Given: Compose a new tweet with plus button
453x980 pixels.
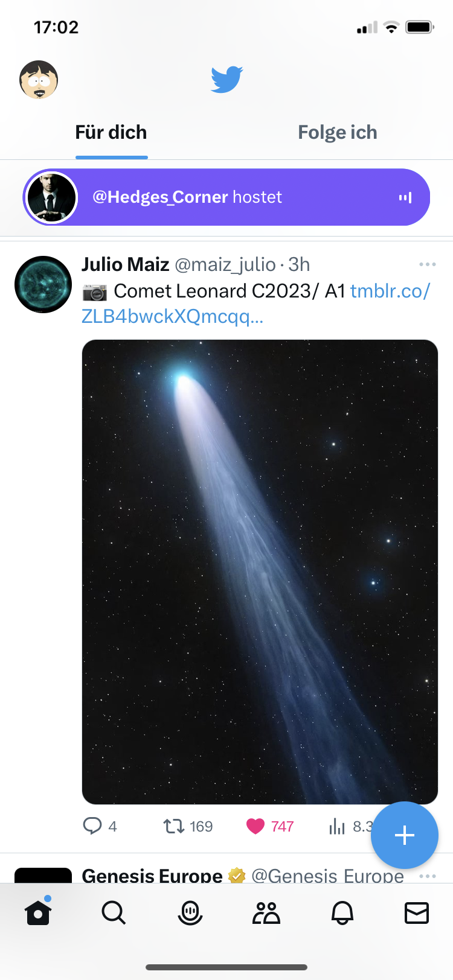Looking at the screenshot, I should pyautogui.click(x=404, y=835).
